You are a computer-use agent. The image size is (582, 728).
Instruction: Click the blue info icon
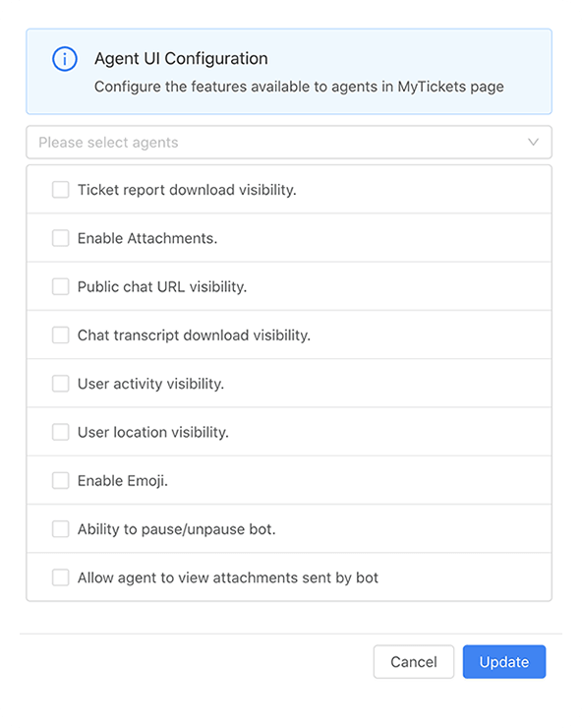pos(65,59)
